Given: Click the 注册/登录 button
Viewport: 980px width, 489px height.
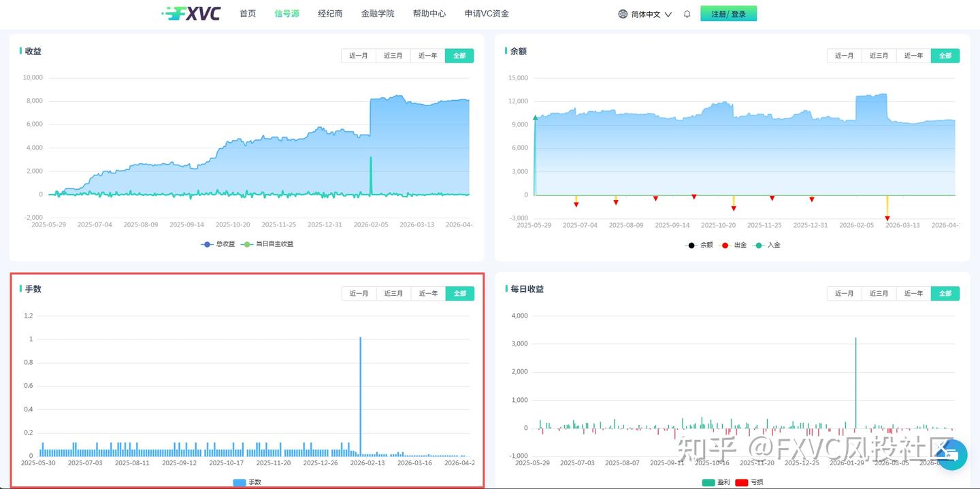Looking at the screenshot, I should click(x=728, y=13).
